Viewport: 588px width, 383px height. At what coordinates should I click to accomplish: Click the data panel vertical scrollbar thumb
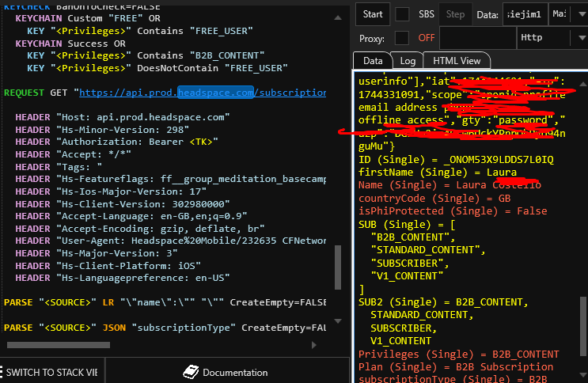(583, 326)
